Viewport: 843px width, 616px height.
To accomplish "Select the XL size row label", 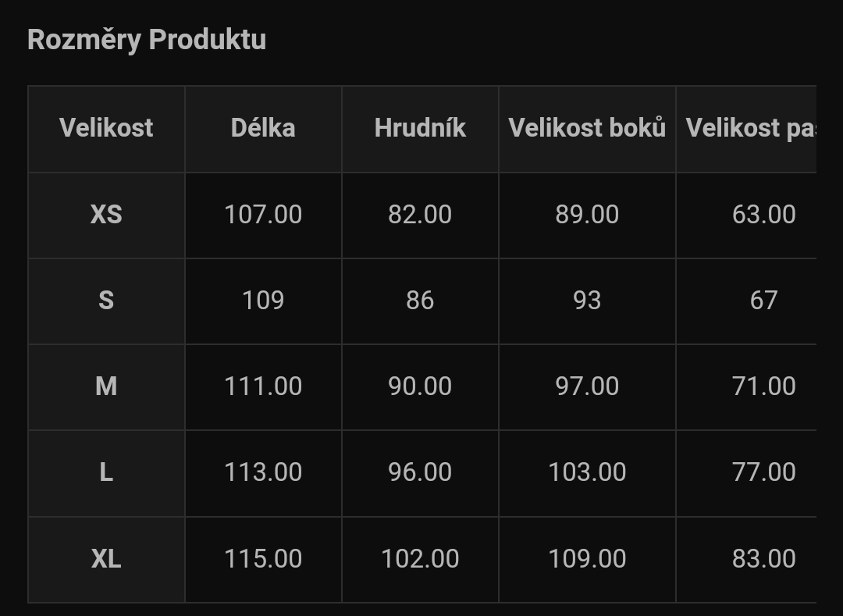I will coord(106,560).
